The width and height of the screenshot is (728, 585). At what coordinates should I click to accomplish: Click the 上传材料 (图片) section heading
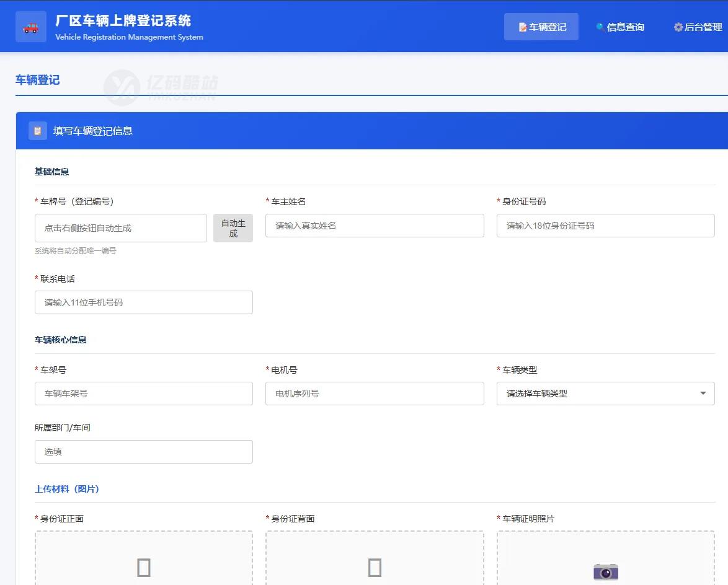click(67, 489)
